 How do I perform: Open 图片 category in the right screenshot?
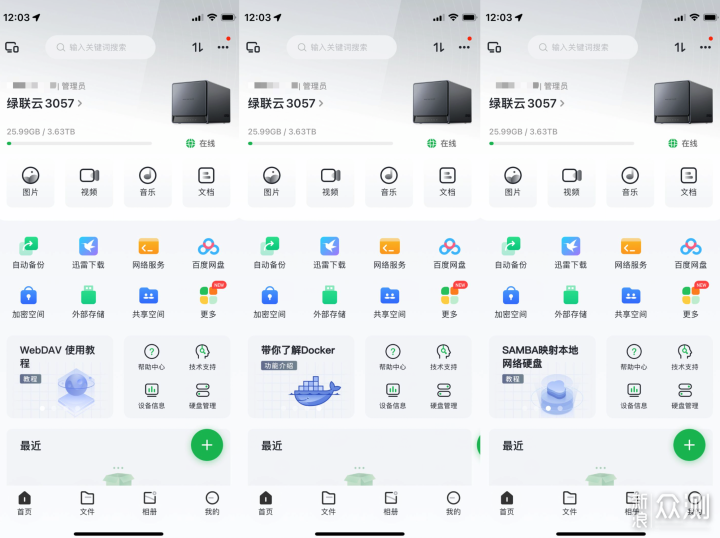[x=512, y=182]
